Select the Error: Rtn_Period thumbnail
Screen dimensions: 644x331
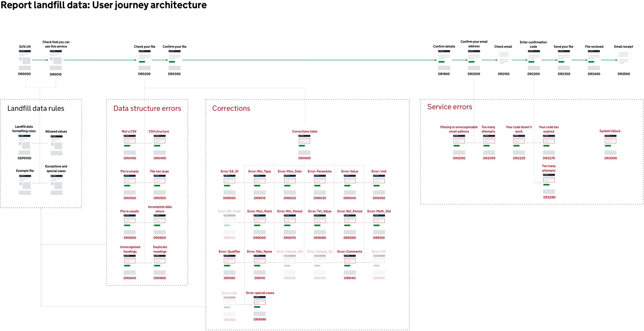289,224
